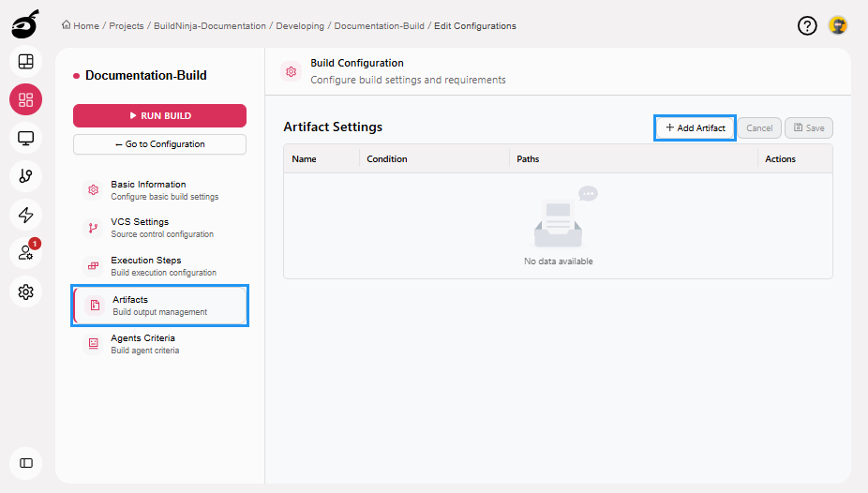Click the Edit Configurations breadcrumb text

(475, 26)
